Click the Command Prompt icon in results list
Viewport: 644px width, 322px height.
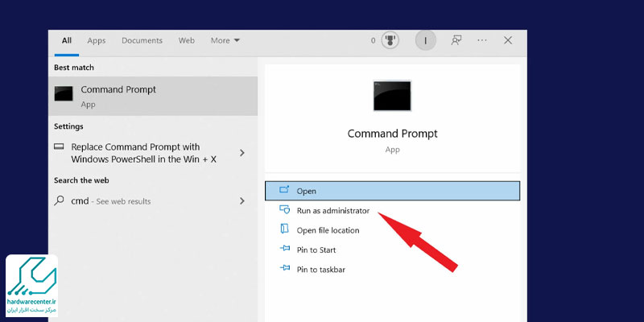click(x=64, y=93)
